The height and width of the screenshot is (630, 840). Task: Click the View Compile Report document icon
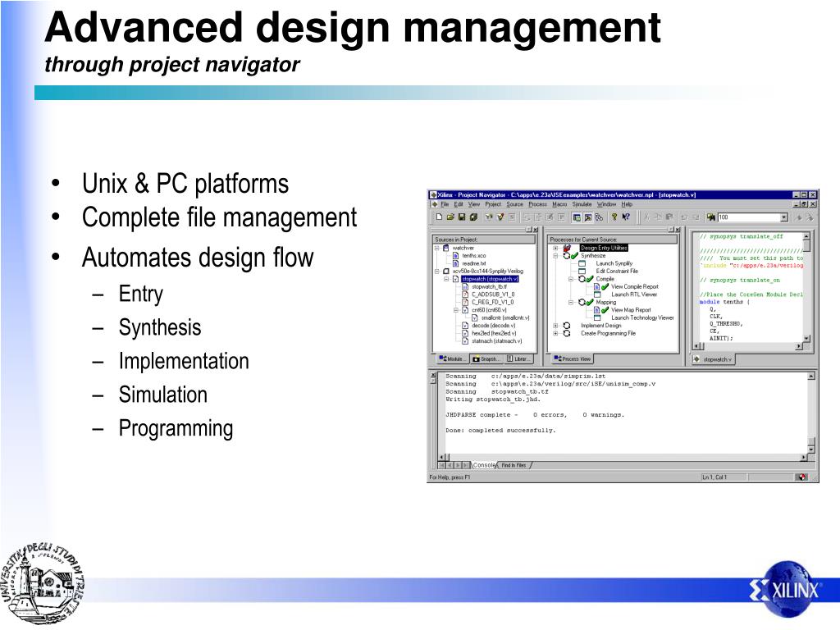(597, 286)
